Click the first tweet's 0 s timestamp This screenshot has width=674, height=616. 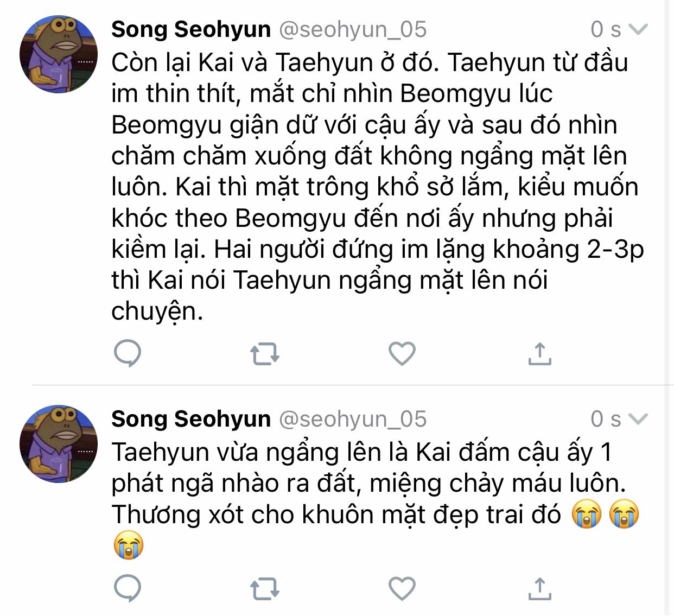605,29
